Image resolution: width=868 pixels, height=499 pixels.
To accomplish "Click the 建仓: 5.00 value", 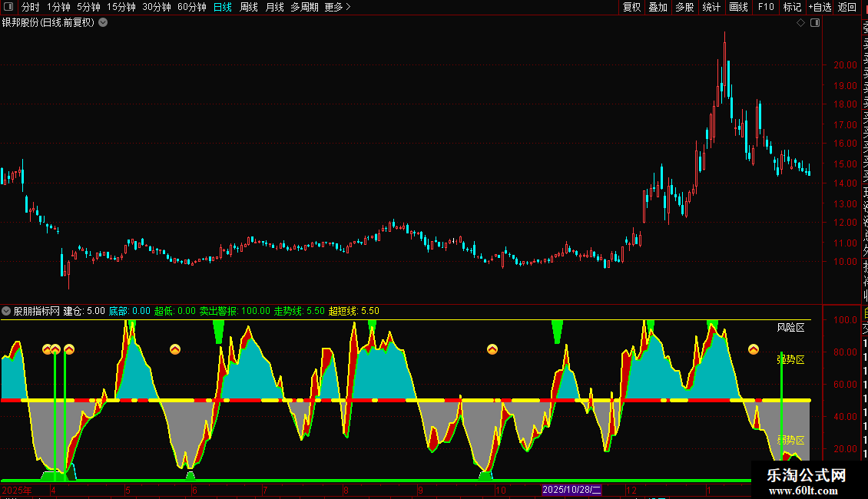I will [x=84, y=311].
